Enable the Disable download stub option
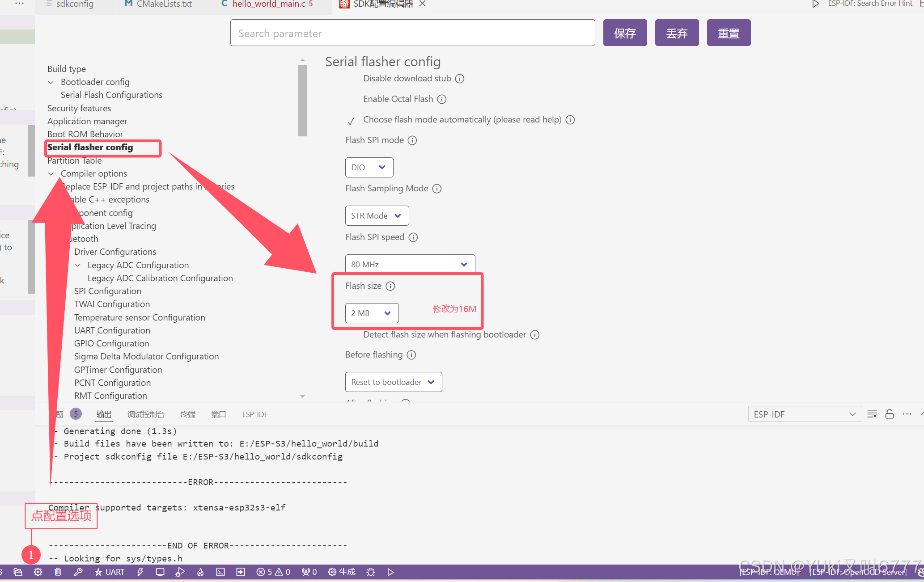924x582 pixels. pyautogui.click(x=351, y=79)
